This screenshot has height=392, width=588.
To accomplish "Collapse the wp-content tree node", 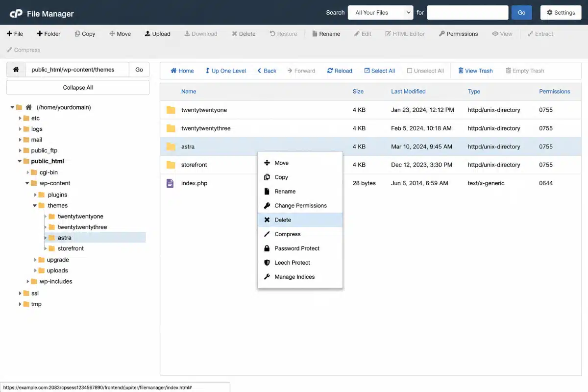I will click(27, 183).
